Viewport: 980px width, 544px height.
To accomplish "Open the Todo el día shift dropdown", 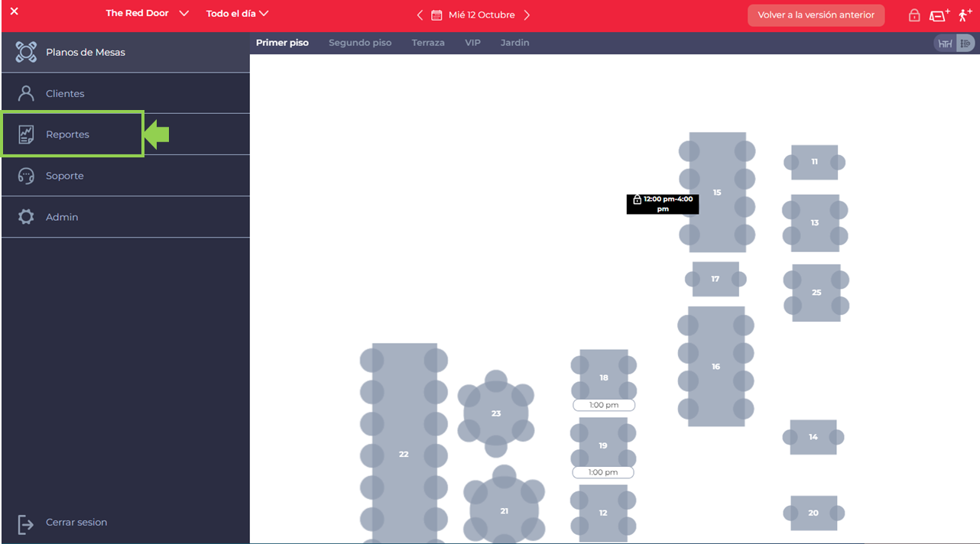I will (238, 14).
